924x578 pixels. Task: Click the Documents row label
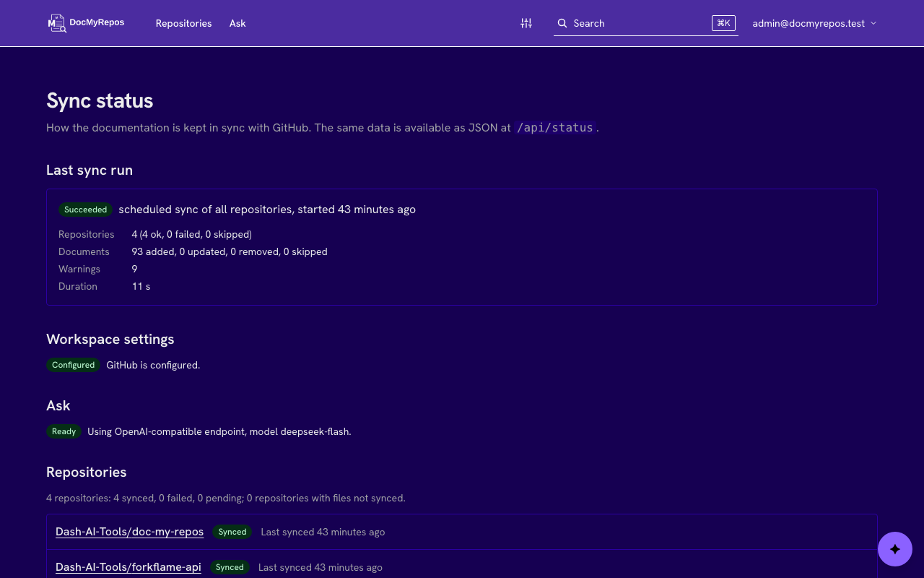(84, 251)
